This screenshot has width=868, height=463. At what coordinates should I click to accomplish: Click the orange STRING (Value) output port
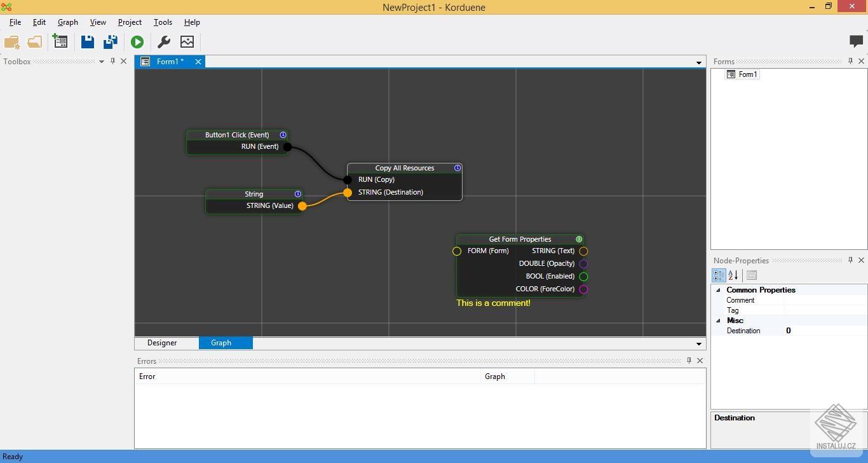(x=302, y=205)
